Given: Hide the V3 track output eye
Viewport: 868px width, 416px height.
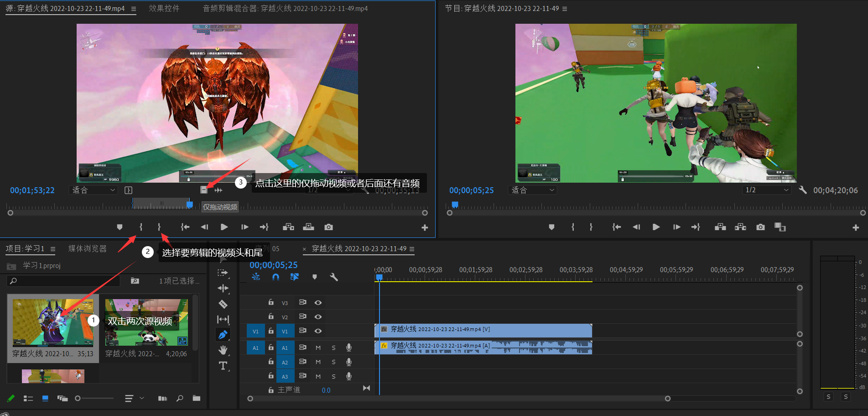Looking at the screenshot, I should point(318,303).
